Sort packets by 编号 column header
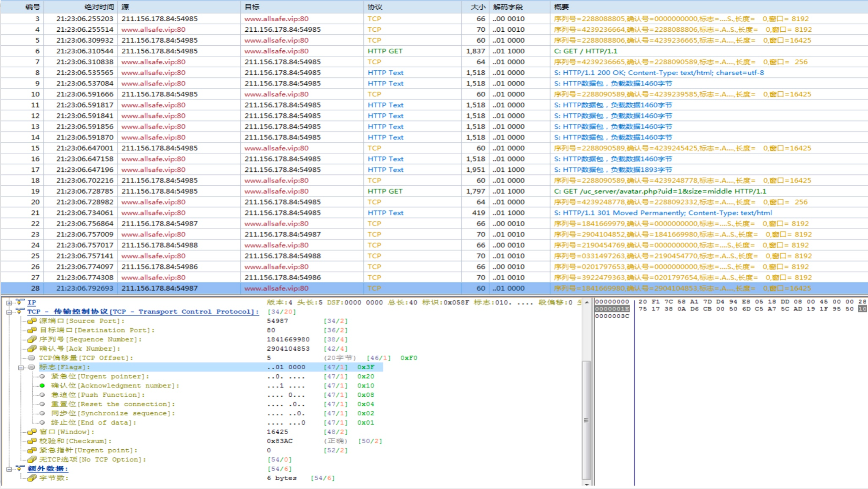The image size is (868, 489). (x=22, y=7)
